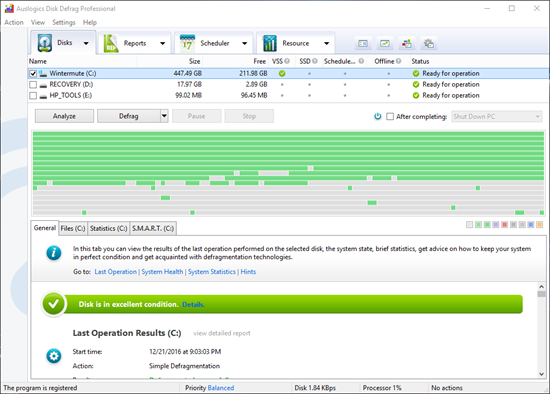Click the status check icon for RECOVERY row
Viewport: 550px width, 394px height.
coord(416,85)
